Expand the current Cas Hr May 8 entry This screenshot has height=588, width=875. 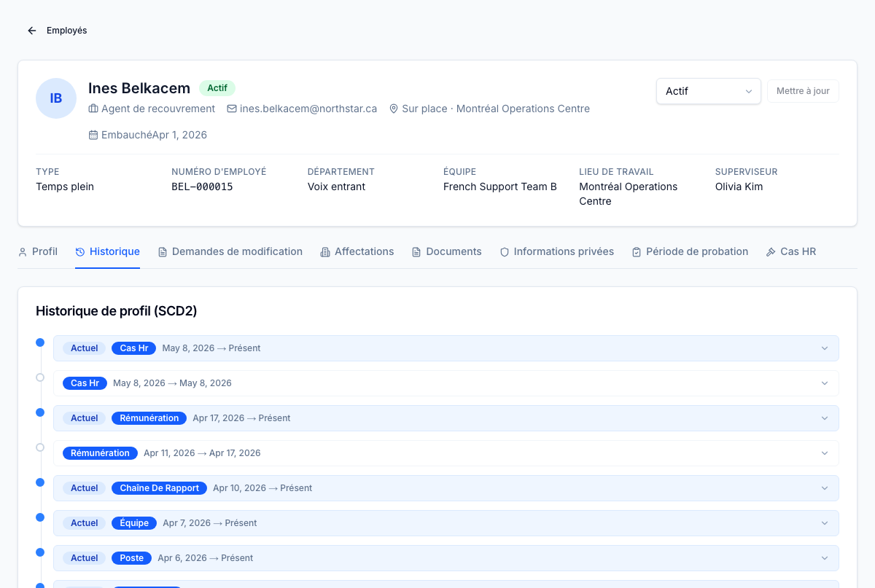(446, 348)
